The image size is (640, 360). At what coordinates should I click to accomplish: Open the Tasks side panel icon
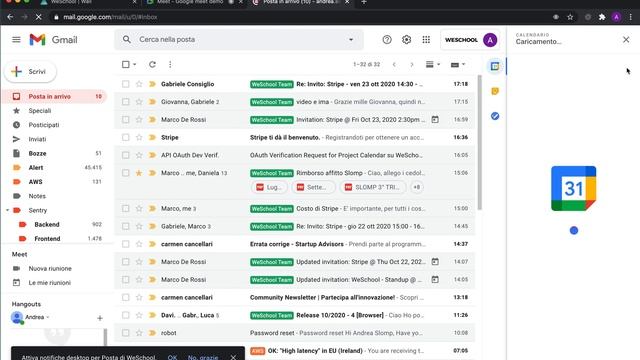point(495,116)
